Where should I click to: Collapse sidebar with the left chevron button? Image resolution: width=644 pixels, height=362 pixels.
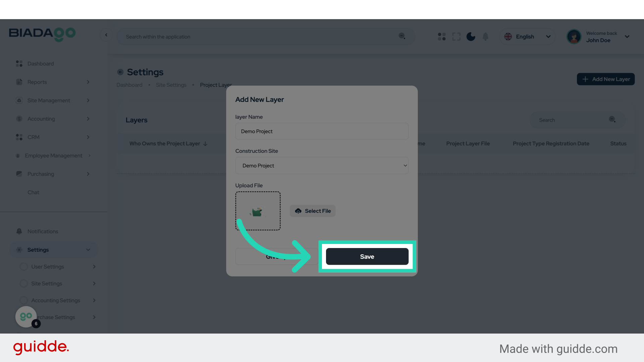tap(106, 35)
